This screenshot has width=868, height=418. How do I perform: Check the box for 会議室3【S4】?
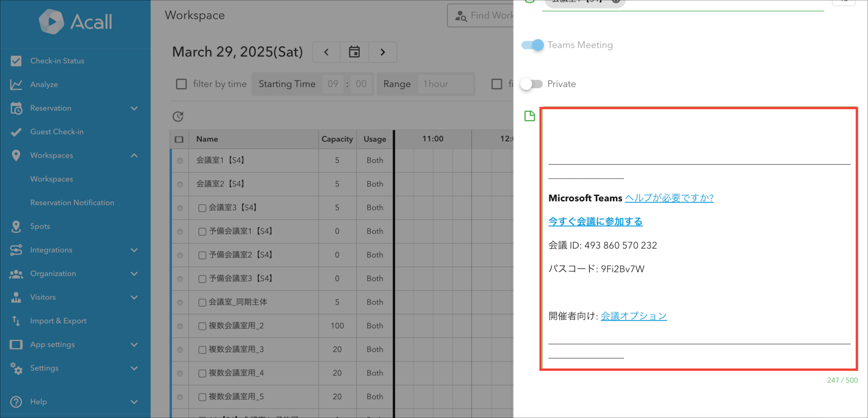[202, 208]
